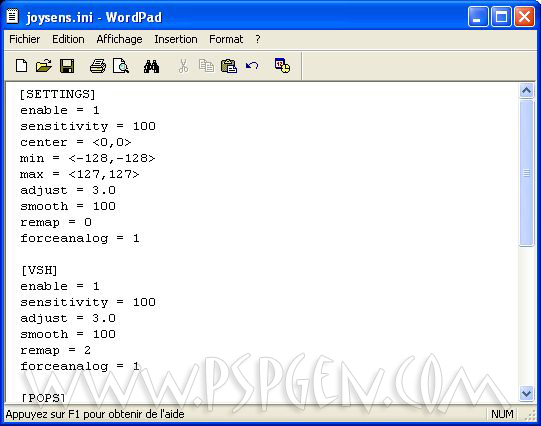The image size is (541, 426).
Task: Save the file with the floppy disk icon
Action: (67, 66)
